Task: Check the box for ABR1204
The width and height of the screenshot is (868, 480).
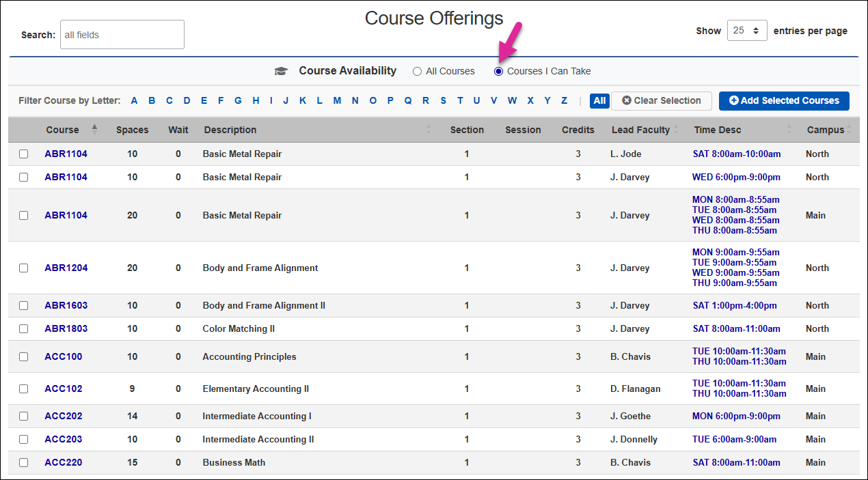Action: pos(24,268)
